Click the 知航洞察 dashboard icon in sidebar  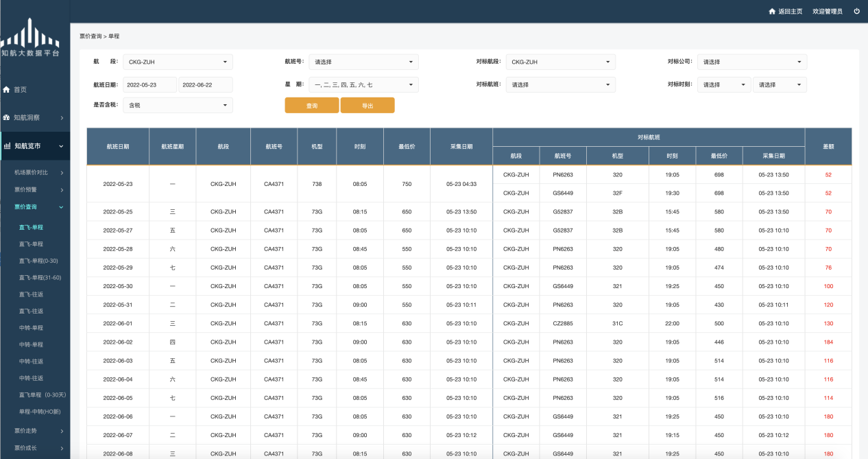7,117
